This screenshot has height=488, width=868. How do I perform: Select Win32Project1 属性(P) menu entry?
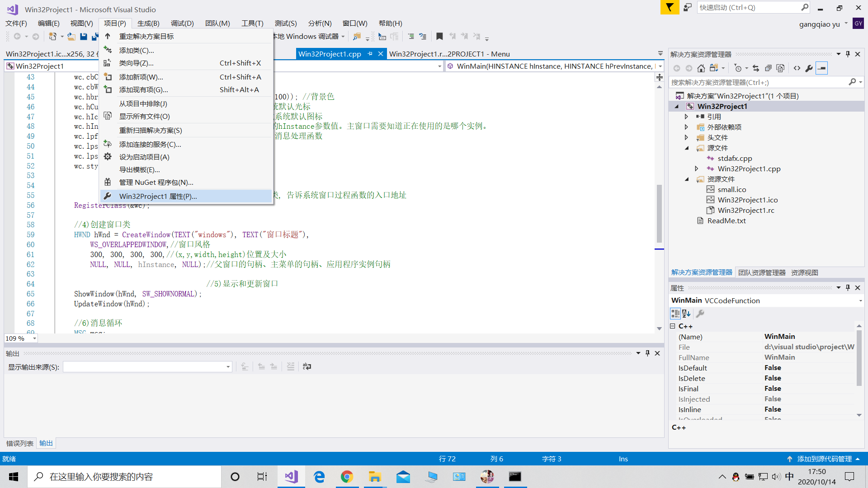point(158,196)
